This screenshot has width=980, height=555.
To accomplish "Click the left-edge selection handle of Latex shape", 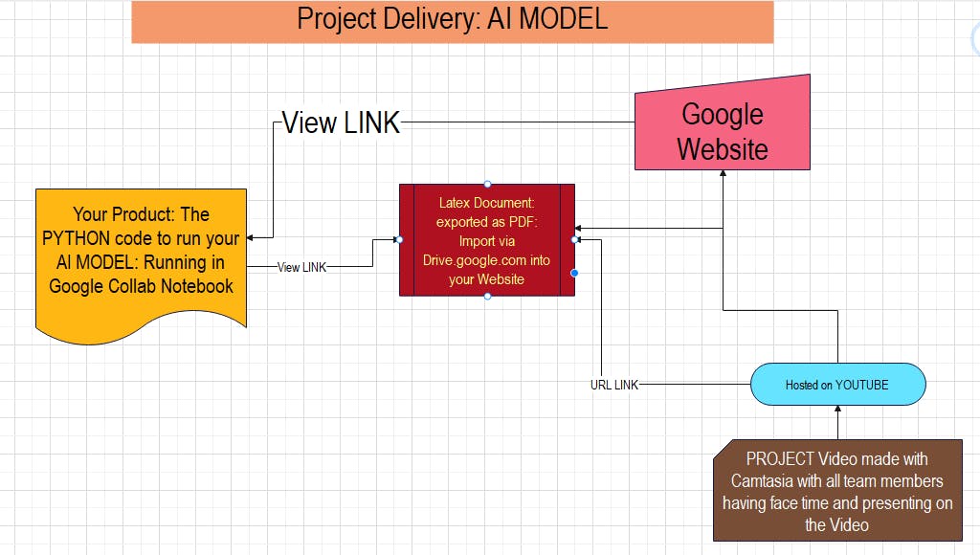I will coord(399,239).
